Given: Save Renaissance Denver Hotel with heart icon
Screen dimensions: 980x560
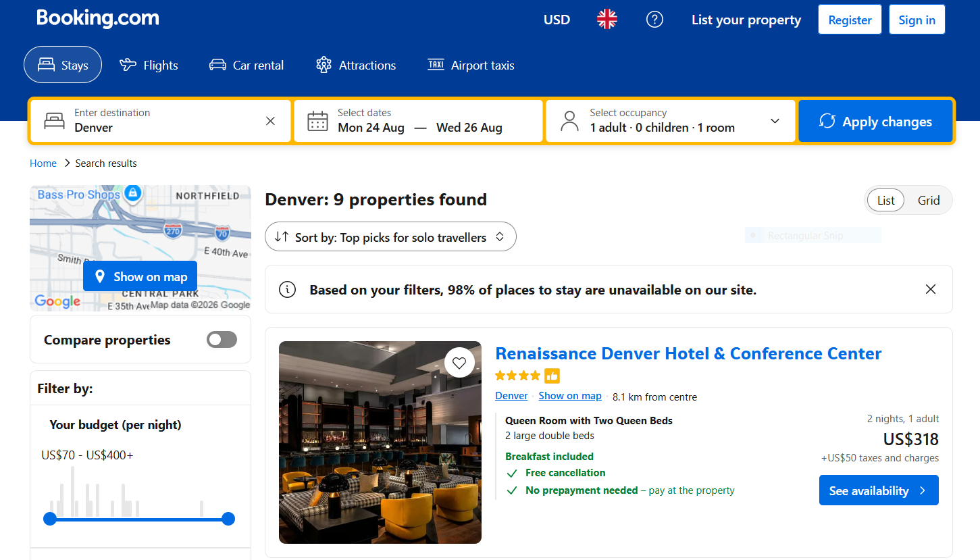Looking at the screenshot, I should click(459, 363).
